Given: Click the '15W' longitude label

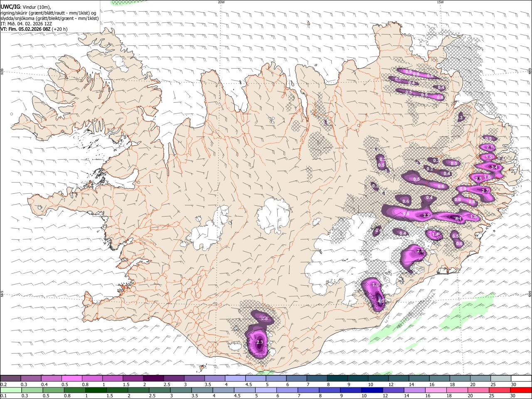Looking at the screenshot, I should (x=440, y=2).
